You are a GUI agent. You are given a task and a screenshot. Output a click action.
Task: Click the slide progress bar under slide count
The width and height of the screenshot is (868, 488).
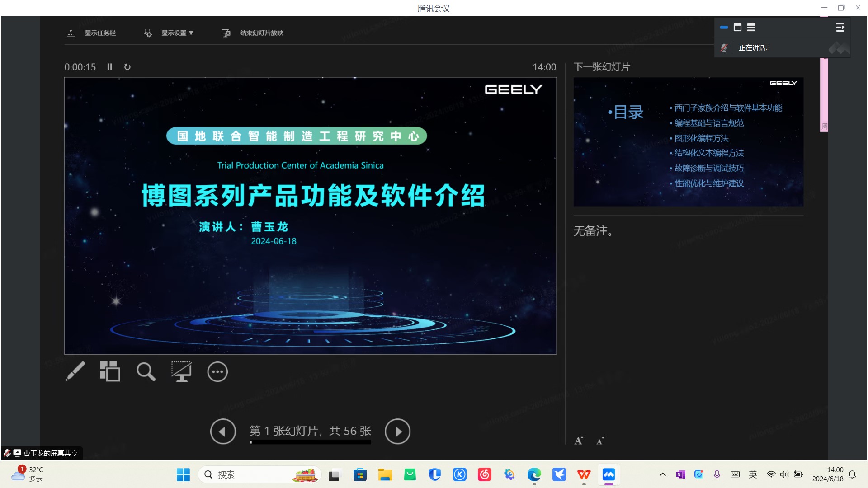[310, 442]
